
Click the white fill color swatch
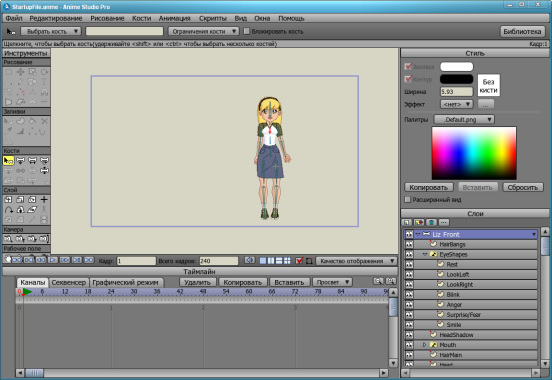456,67
